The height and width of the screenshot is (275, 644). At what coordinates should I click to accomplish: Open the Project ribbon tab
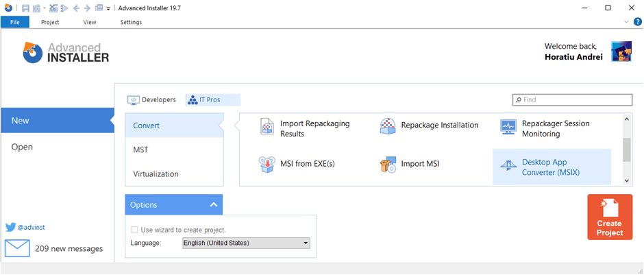click(x=50, y=22)
